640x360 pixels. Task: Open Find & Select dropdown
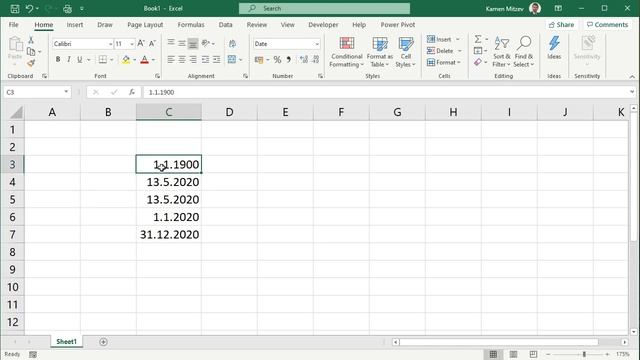pos(524,52)
